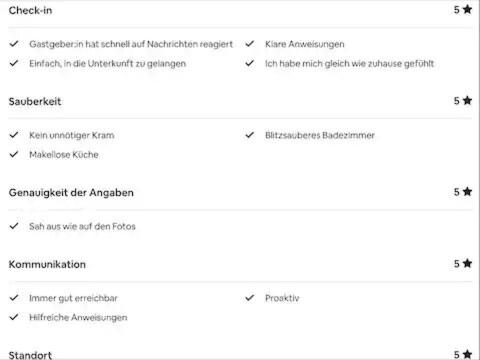Select the Standort heading
This screenshot has width=480, height=360.
(x=30, y=355)
